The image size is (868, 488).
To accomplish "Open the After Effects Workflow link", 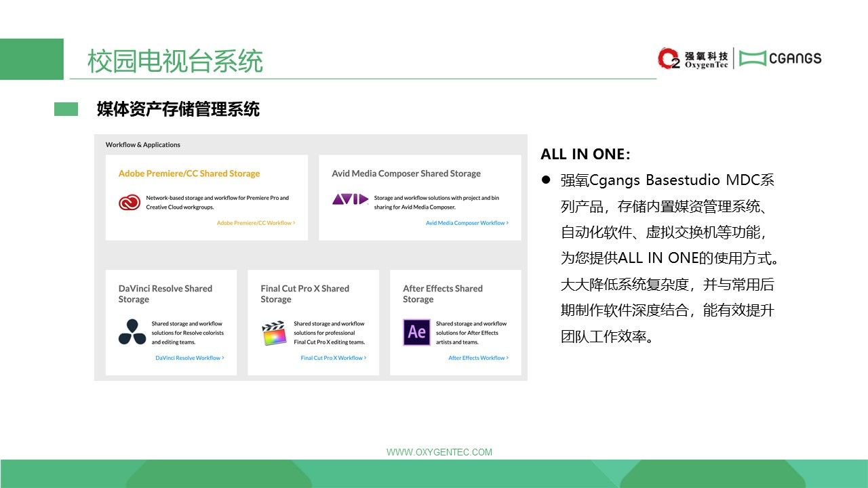I will point(478,358).
